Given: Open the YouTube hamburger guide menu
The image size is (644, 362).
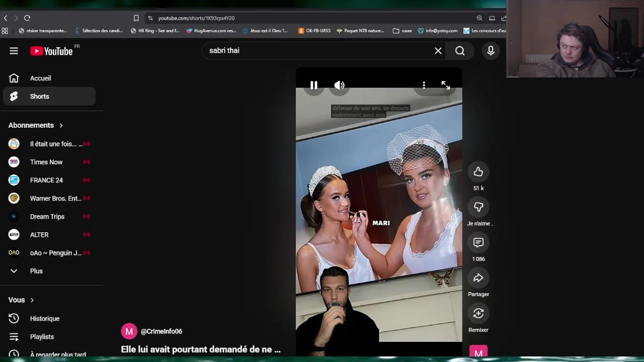Looking at the screenshot, I should pyautogui.click(x=14, y=51).
